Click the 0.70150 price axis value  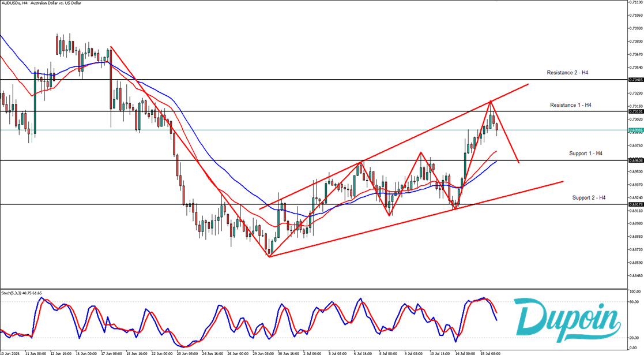[637, 106]
